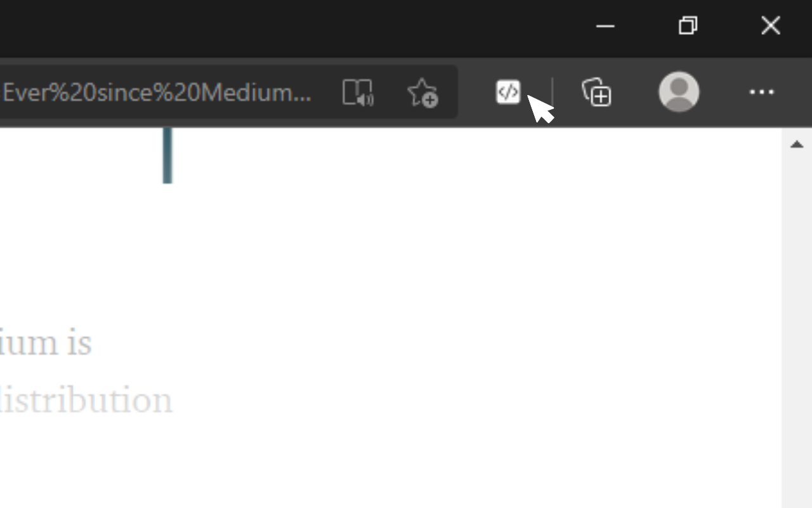Open the Settings and more ellipsis menu
The image size is (812, 508).
tap(761, 92)
